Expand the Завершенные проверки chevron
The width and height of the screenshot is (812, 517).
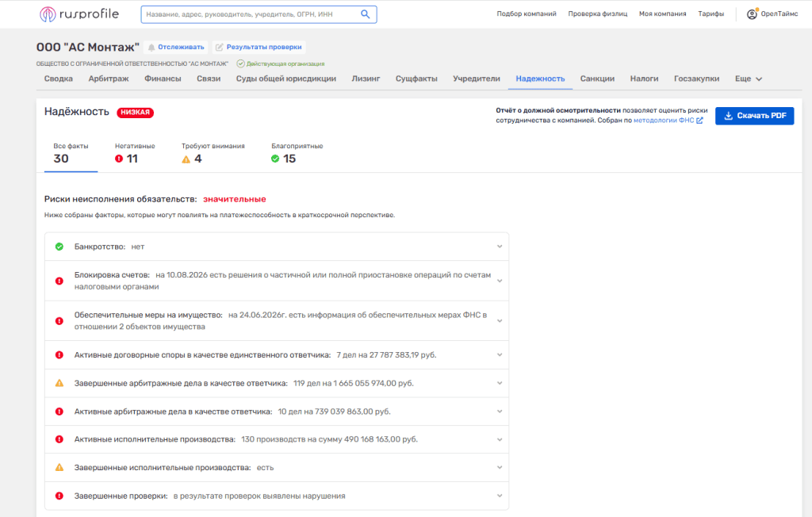(500, 496)
